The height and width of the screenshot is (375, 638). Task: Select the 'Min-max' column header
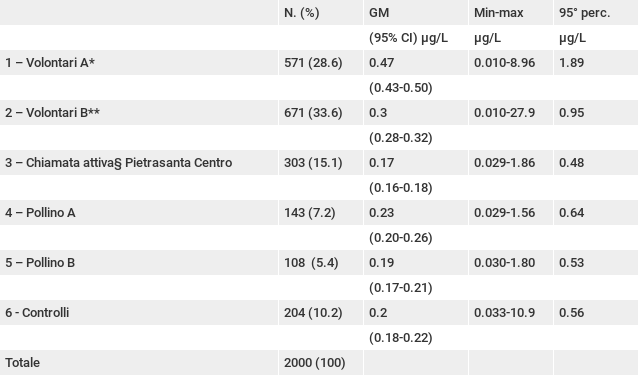coord(498,13)
